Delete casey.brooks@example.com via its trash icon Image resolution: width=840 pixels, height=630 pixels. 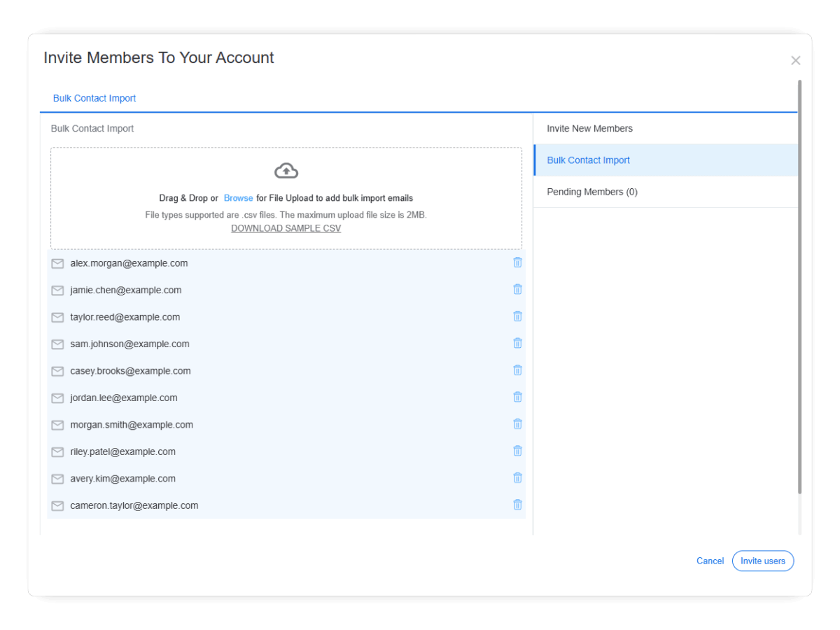tap(518, 370)
